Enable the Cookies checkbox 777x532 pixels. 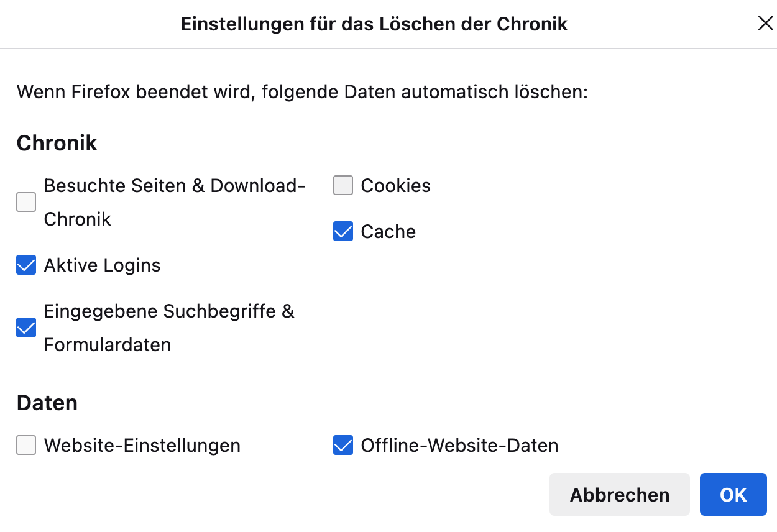pos(343,185)
